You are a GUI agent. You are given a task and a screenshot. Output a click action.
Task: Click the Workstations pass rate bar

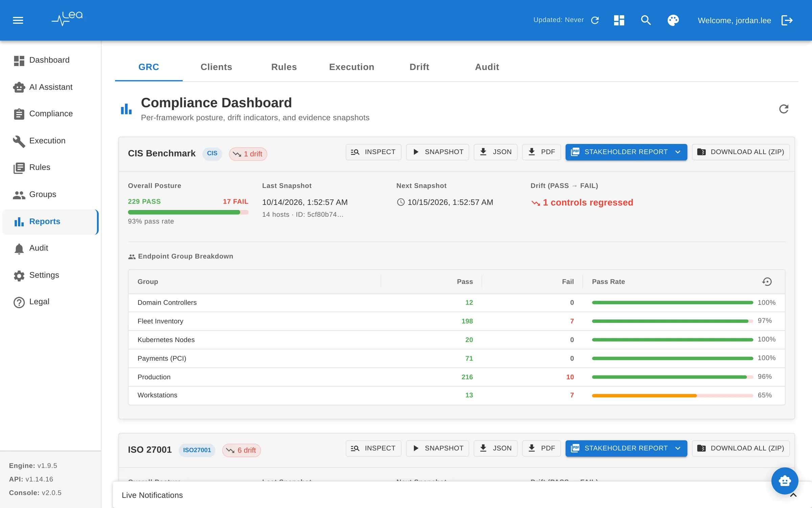672,396
